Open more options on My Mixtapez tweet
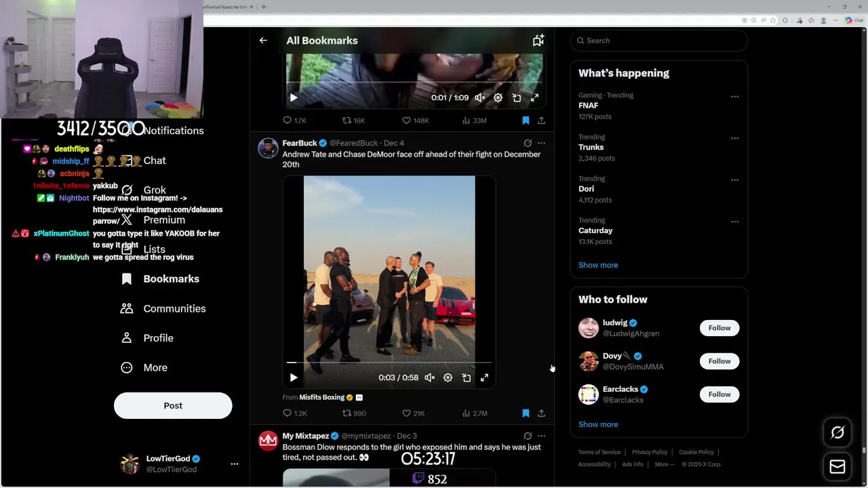The height and width of the screenshot is (488, 868). (541, 436)
